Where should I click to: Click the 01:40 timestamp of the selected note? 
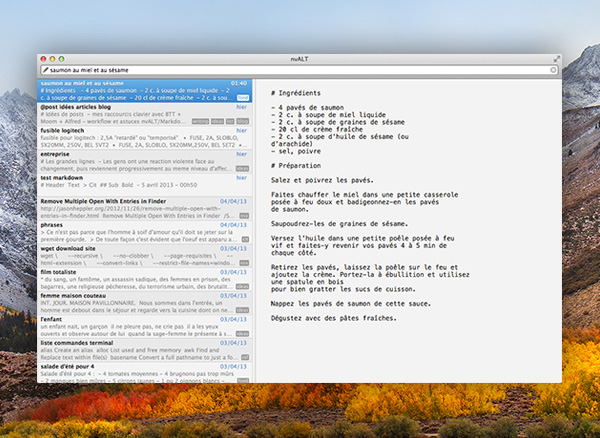239,83
